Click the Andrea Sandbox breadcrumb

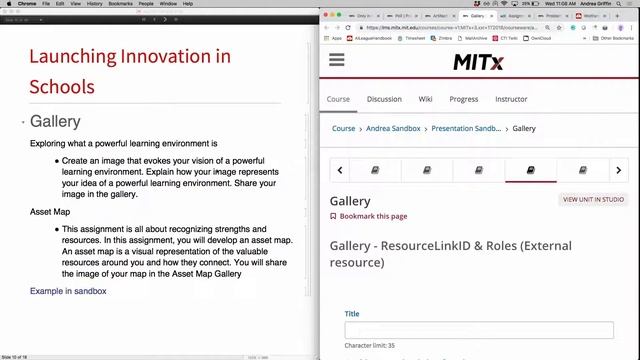393,129
